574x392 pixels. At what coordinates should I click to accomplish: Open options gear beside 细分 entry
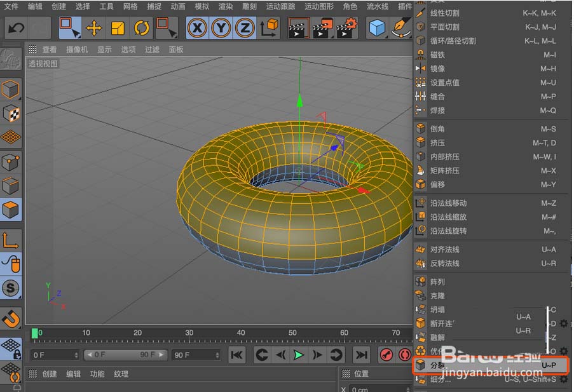[564, 379]
